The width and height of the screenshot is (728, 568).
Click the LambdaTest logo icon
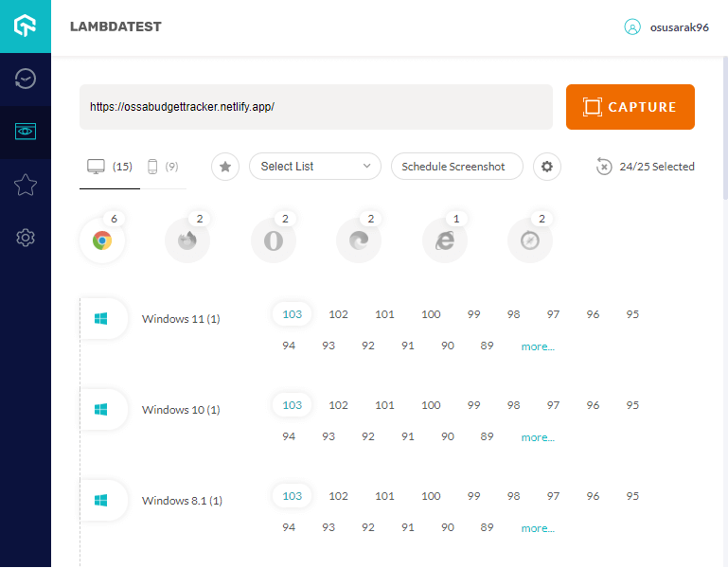point(25,26)
